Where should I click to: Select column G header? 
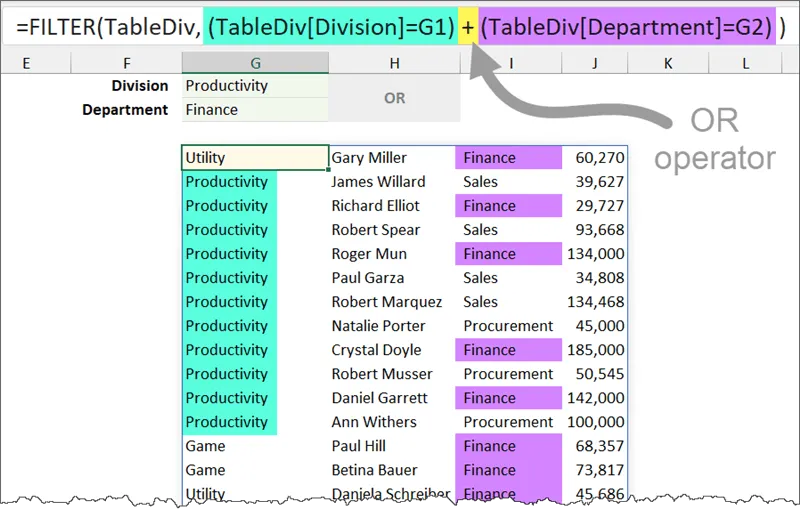pyautogui.click(x=256, y=63)
